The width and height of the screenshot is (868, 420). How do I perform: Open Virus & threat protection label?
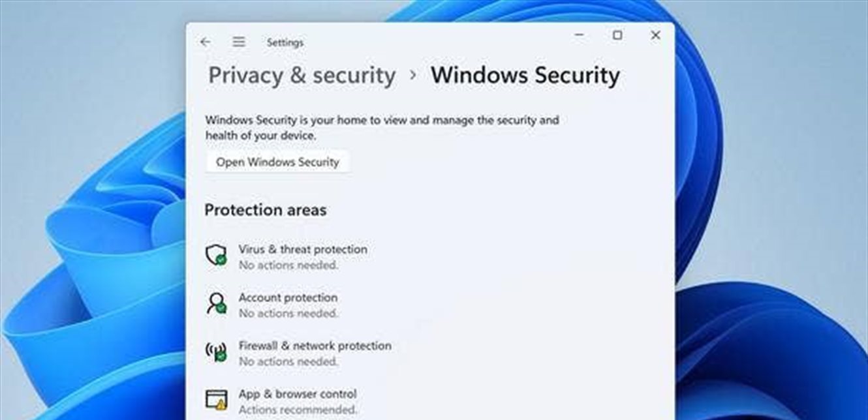pyautogui.click(x=303, y=249)
